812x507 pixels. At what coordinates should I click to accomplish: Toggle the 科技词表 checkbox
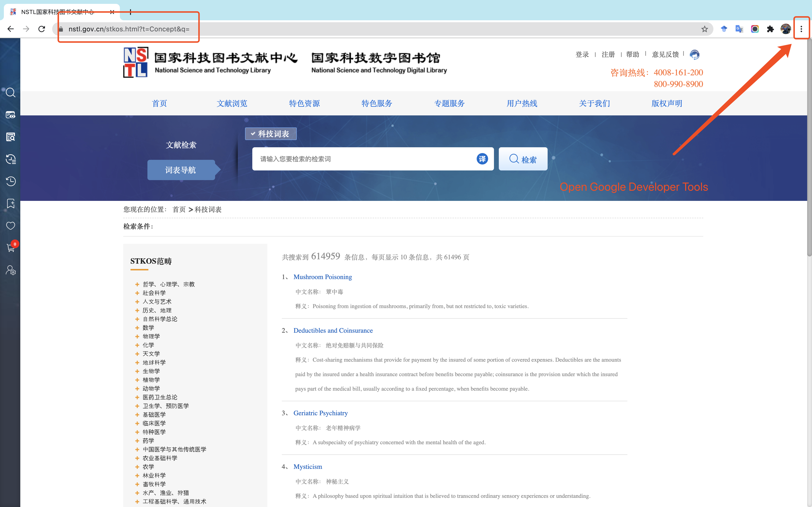[253, 134]
